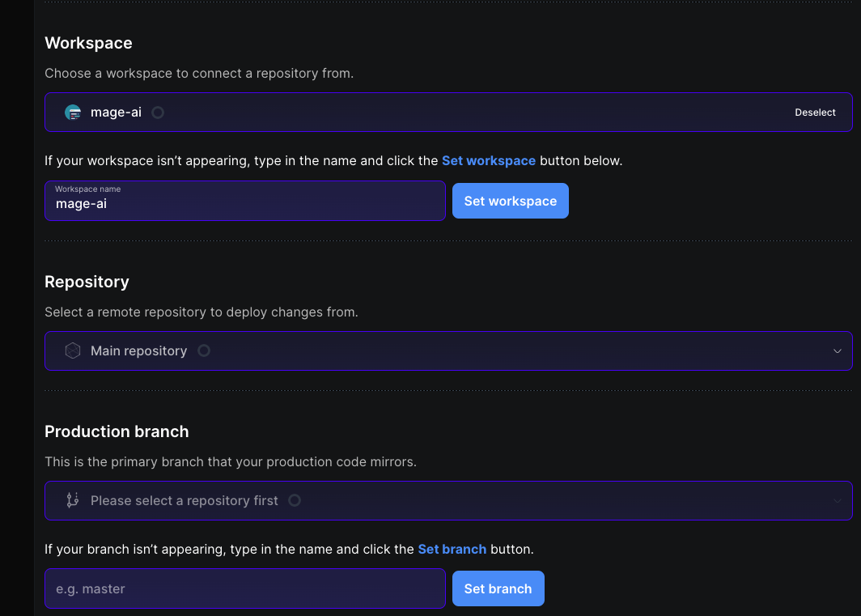The width and height of the screenshot is (861, 616).
Task: Click the git branch icon
Action: pos(73,500)
